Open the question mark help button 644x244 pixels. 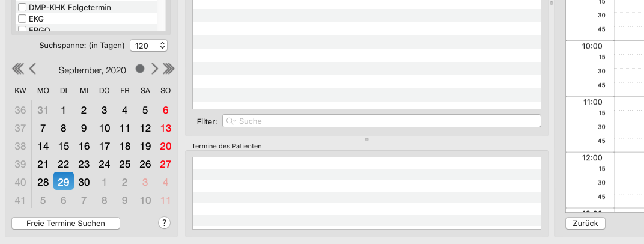164,223
